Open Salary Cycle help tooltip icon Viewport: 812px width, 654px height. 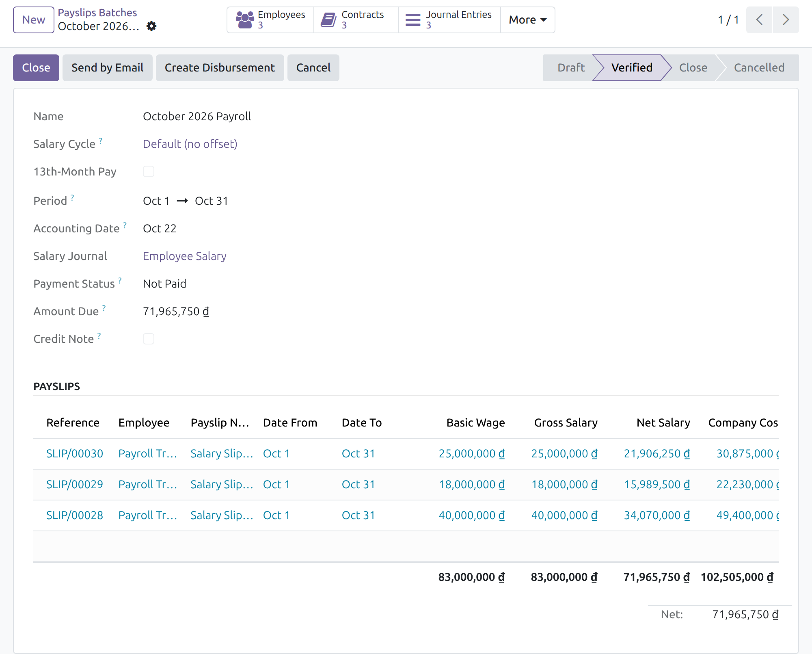click(101, 140)
